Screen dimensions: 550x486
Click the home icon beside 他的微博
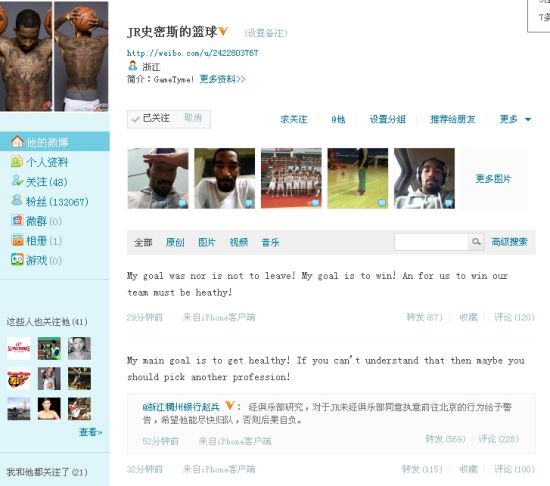(x=17, y=142)
